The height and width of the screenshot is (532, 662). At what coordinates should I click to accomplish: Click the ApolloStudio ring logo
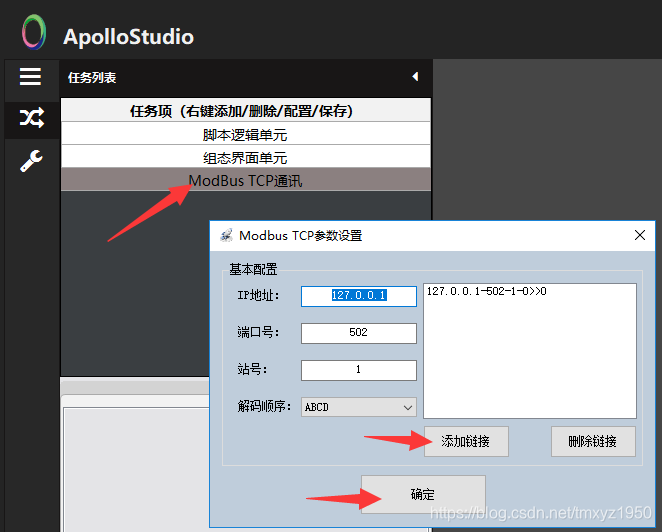[x=34, y=32]
